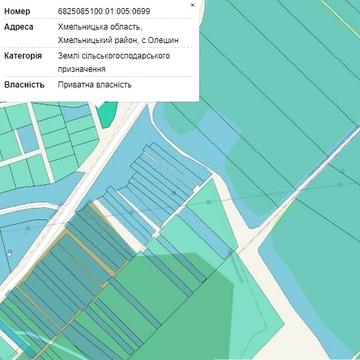Viewport: 360px width, 360px height.
Task: Click the white dot marker at the left edge
Action: click(10, 254)
